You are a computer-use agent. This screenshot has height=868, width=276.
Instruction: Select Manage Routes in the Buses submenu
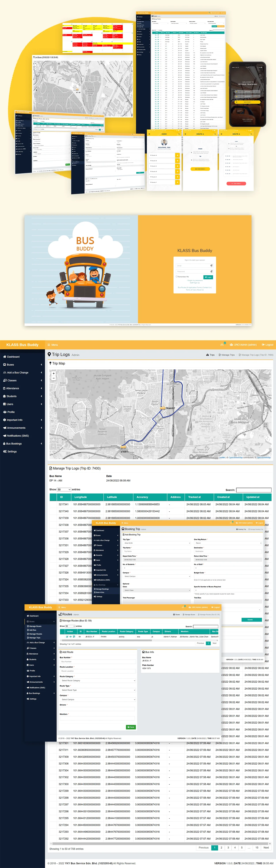tap(35, 634)
